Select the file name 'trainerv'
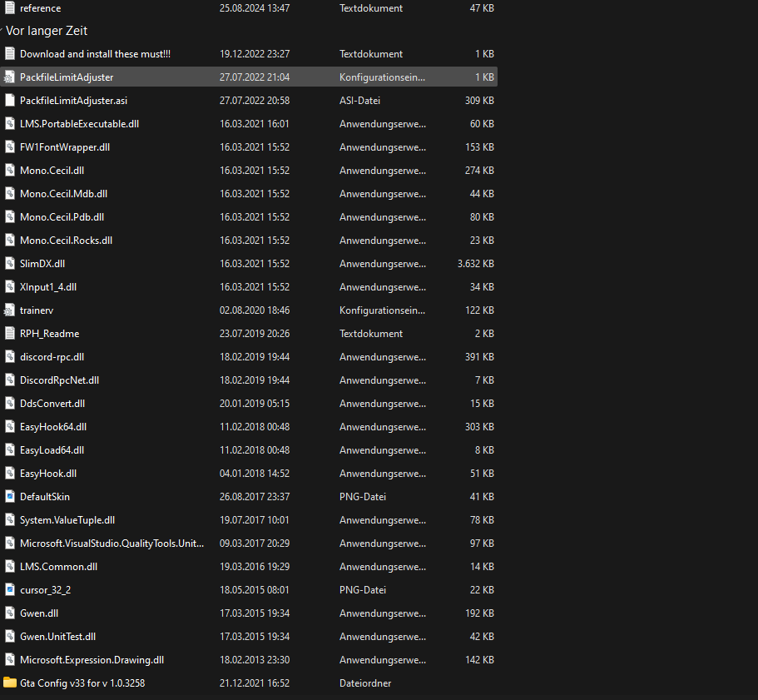The image size is (758, 700). [37, 310]
